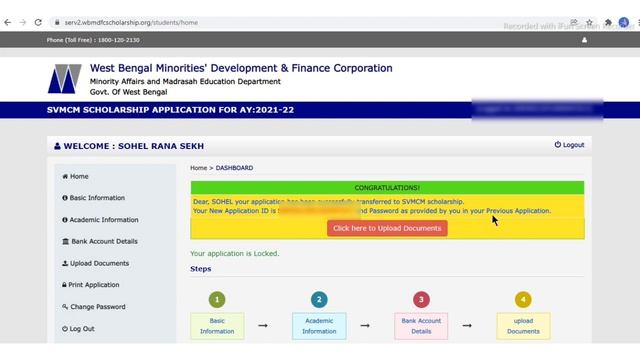The height and width of the screenshot is (360, 640).
Task: Open Home in the sidebar menu
Action: tap(75, 176)
